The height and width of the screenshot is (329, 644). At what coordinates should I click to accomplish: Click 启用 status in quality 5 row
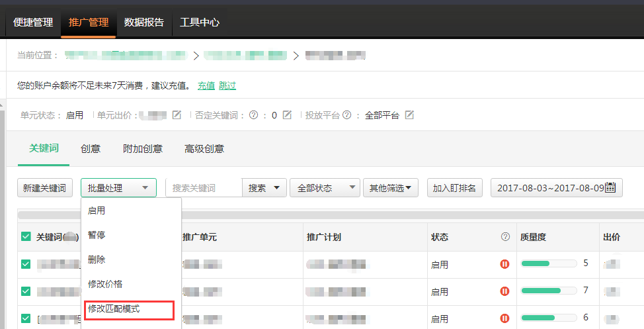[x=440, y=265]
